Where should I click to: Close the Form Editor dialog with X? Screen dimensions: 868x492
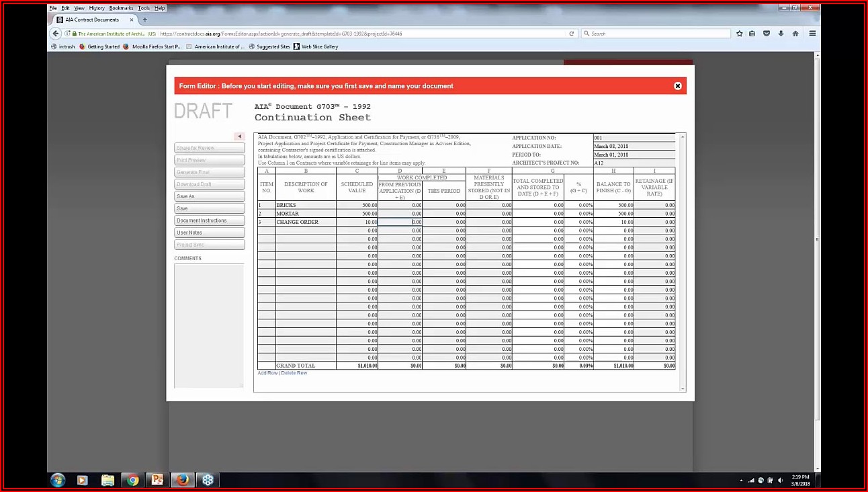tap(677, 86)
